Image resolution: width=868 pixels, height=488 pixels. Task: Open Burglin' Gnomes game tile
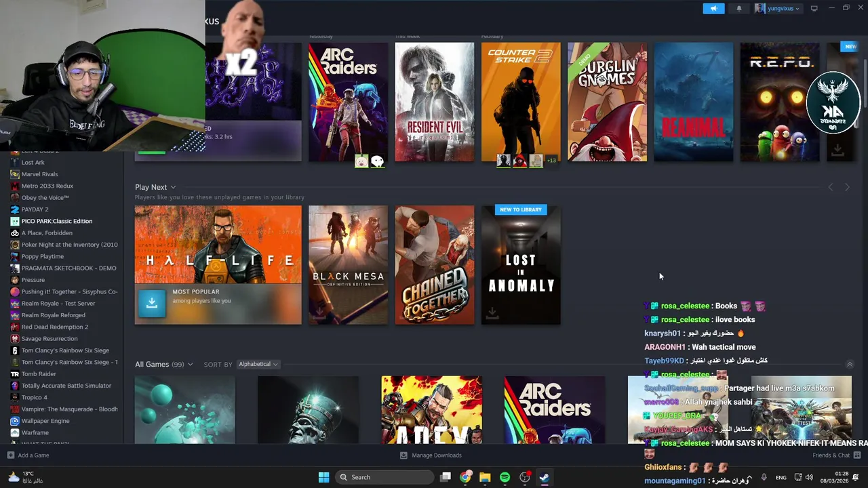(x=607, y=102)
